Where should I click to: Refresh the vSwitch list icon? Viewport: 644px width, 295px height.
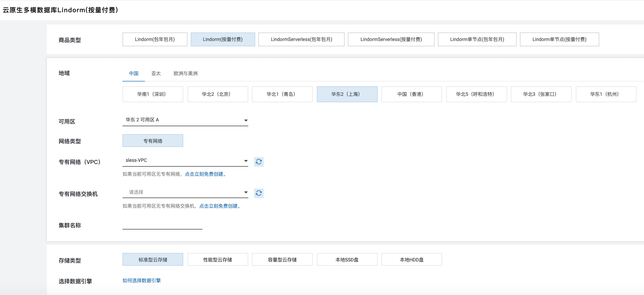[x=259, y=193]
